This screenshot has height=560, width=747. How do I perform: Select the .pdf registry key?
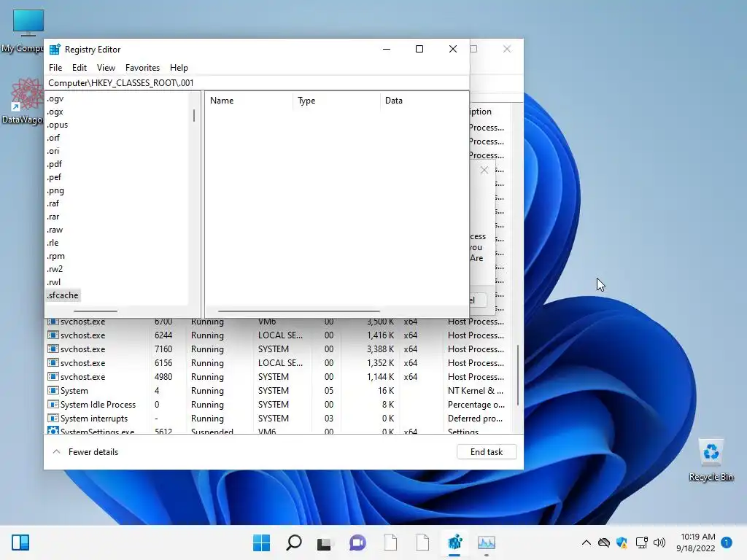54,164
